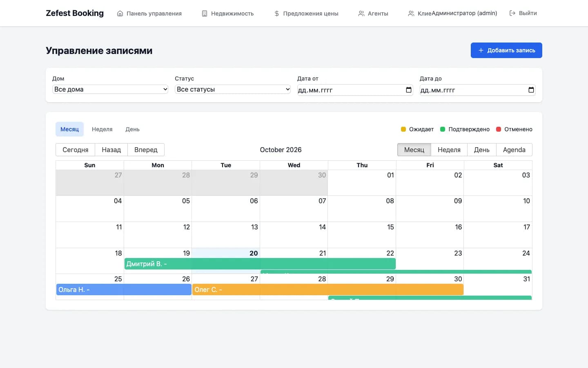Open the Панель управления nav link
The width and height of the screenshot is (588, 368).
[x=149, y=13]
